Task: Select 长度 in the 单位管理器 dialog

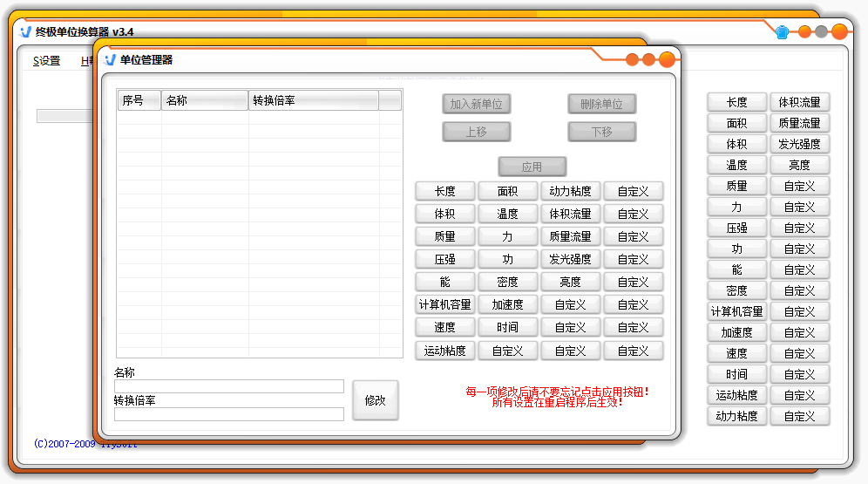Action: 445,191
